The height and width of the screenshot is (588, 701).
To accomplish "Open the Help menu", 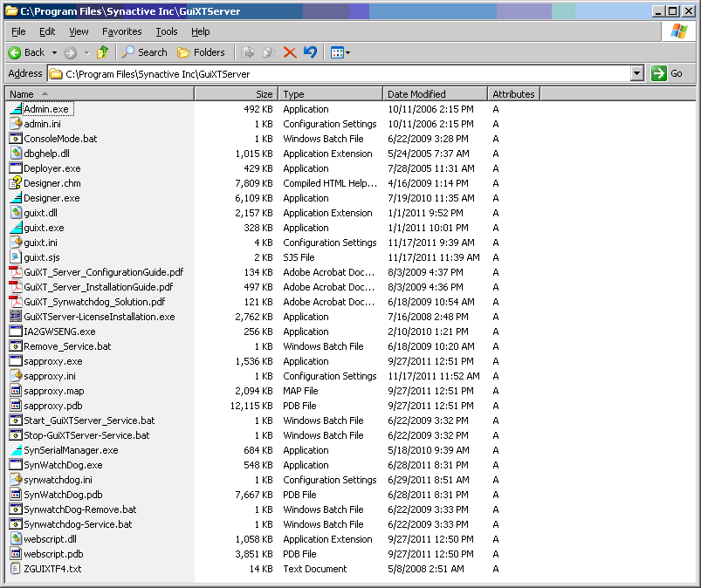I will (x=200, y=31).
